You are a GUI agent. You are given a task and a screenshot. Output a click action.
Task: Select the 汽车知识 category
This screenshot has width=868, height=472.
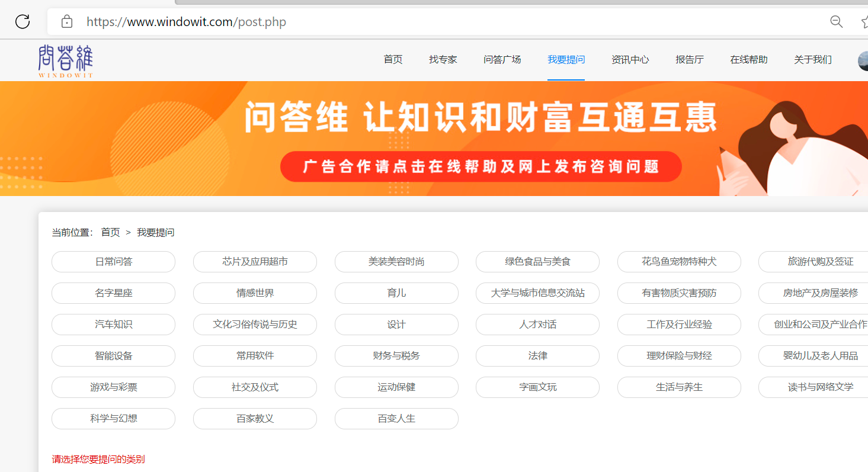113,325
